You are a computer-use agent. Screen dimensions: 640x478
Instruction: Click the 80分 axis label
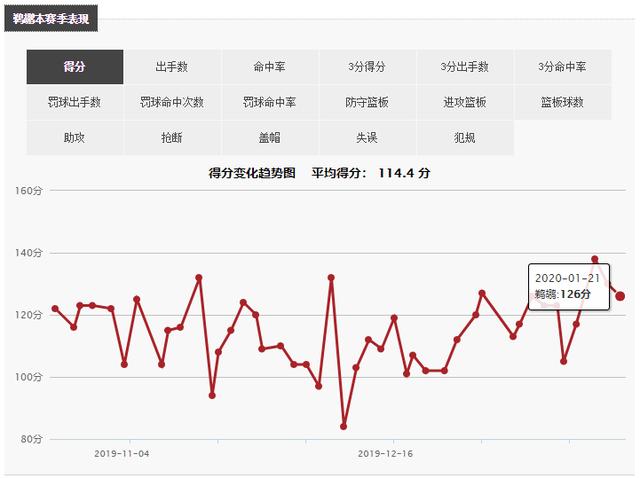click(x=31, y=439)
